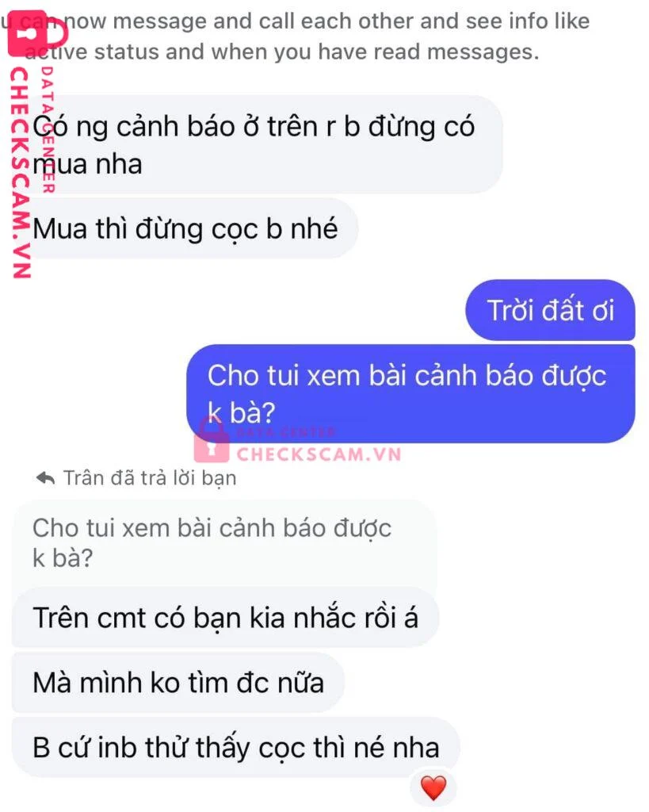Click the vertical CHECKSCAM.VN watermark text
The image size is (649, 812).
click(20, 174)
